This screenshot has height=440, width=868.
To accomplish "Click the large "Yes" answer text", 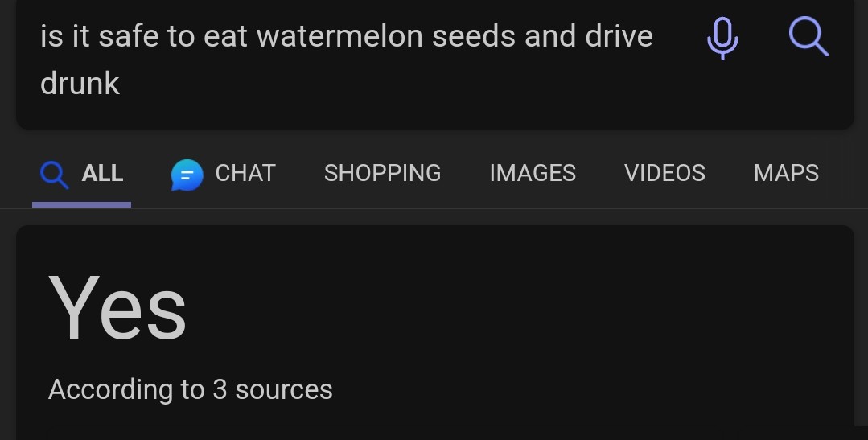I will [117, 309].
